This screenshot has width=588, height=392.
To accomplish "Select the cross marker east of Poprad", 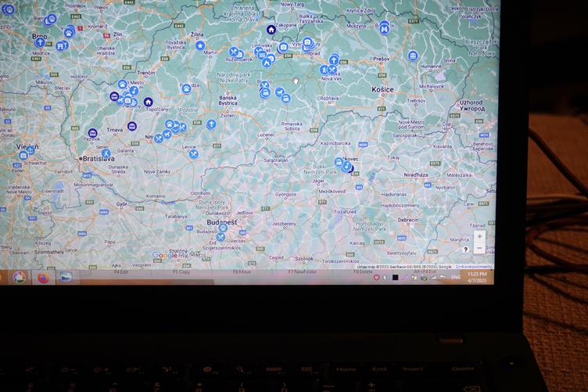I will point(334,59).
